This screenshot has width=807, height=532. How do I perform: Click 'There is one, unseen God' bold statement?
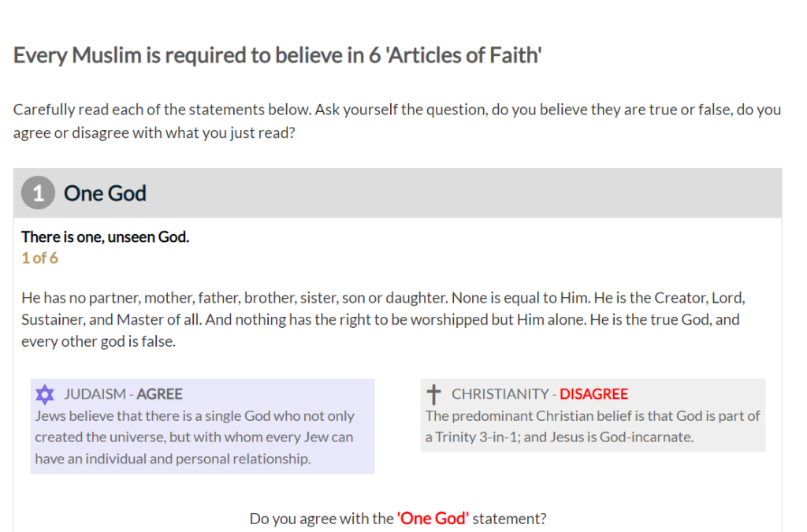tap(105, 236)
